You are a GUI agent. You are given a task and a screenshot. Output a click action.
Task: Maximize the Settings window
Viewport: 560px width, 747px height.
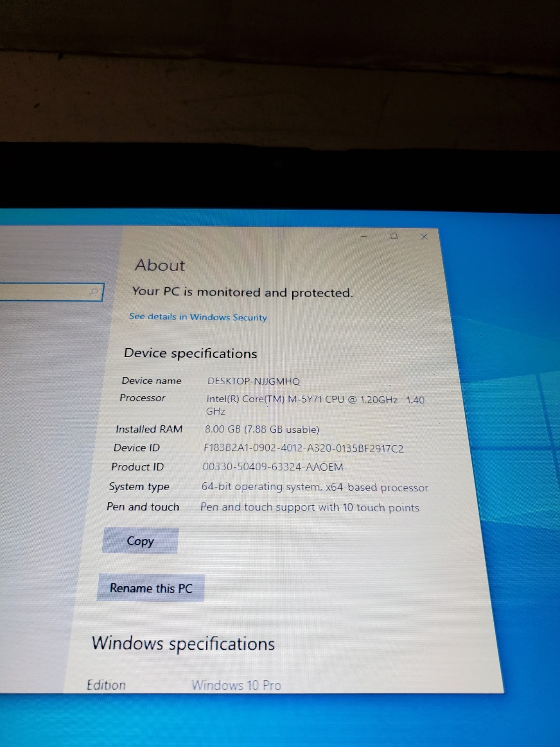click(x=394, y=236)
